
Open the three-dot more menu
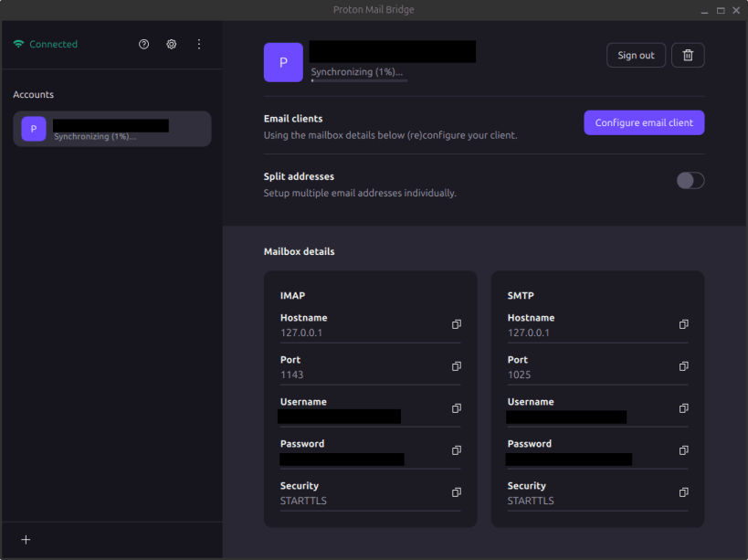199,45
